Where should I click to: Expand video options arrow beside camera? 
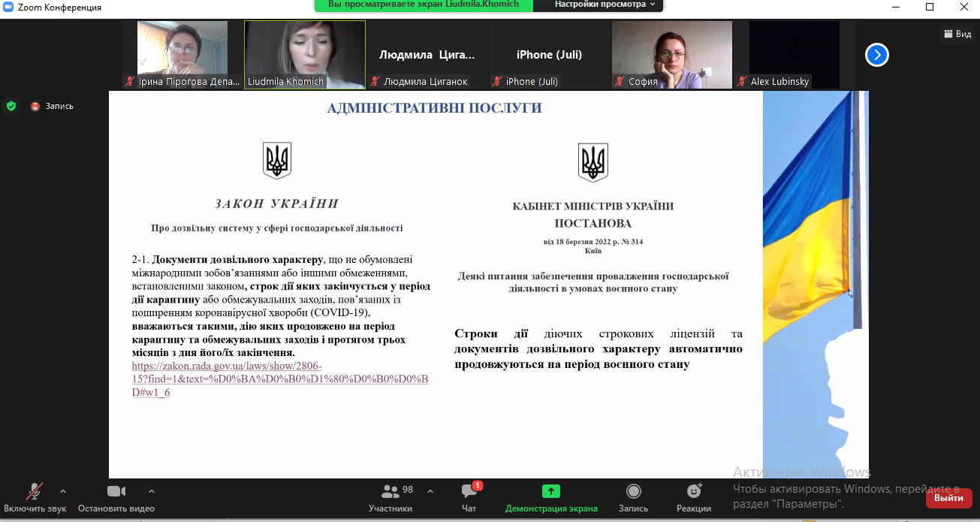click(151, 491)
